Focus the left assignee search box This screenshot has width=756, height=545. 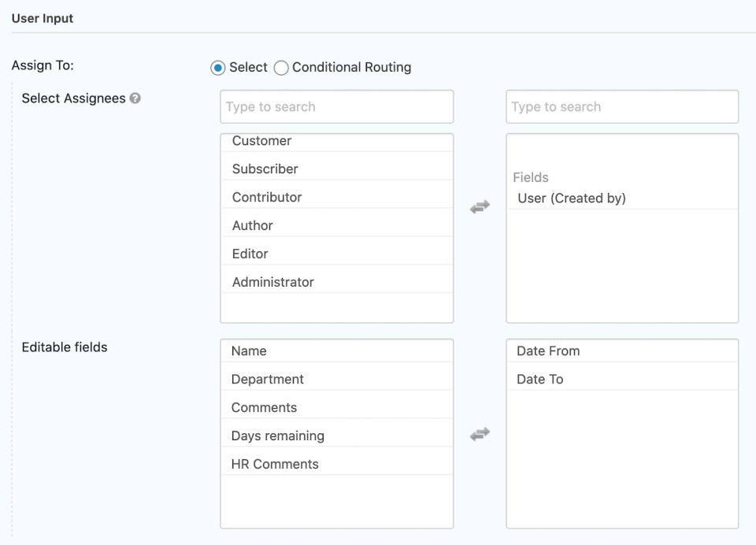[x=336, y=106]
